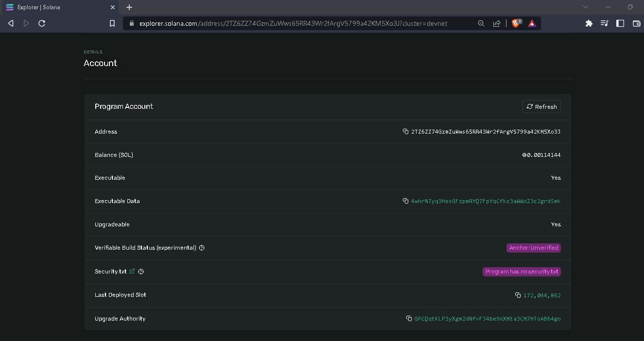Bookmark this page with the bookmark icon
This screenshot has width=644, height=341.
112,23
